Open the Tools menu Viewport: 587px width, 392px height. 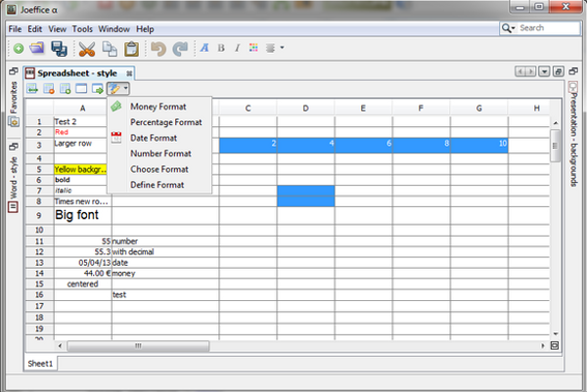tap(82, 29)
